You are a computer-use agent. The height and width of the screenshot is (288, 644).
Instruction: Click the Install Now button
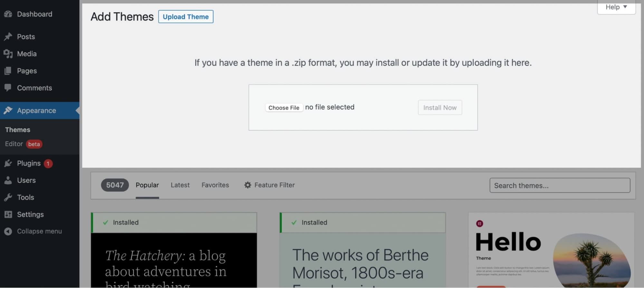[440, 107]
